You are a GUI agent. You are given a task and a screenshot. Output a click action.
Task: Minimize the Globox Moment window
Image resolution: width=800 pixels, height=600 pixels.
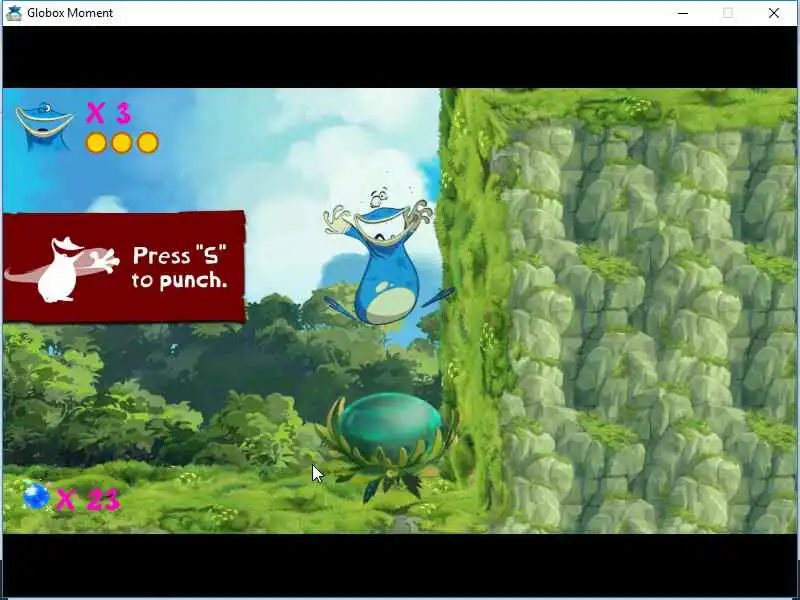coord(683,13)
